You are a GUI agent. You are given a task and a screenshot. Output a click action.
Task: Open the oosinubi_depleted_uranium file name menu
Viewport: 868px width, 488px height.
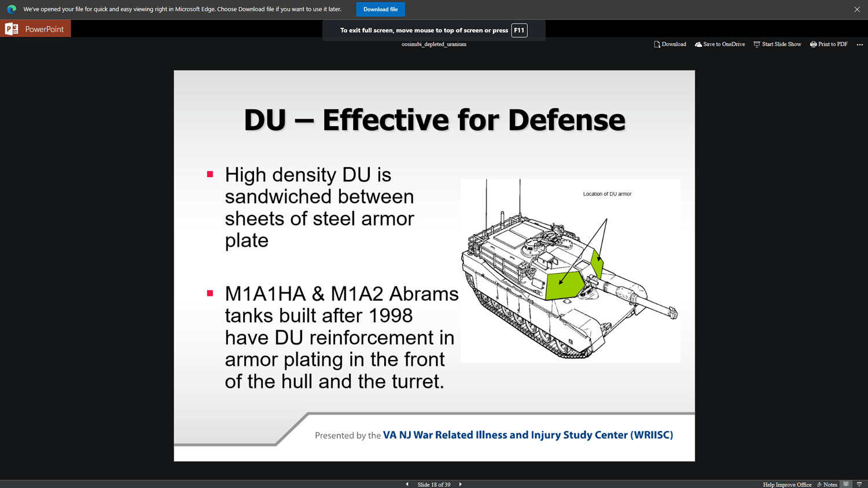433,44
